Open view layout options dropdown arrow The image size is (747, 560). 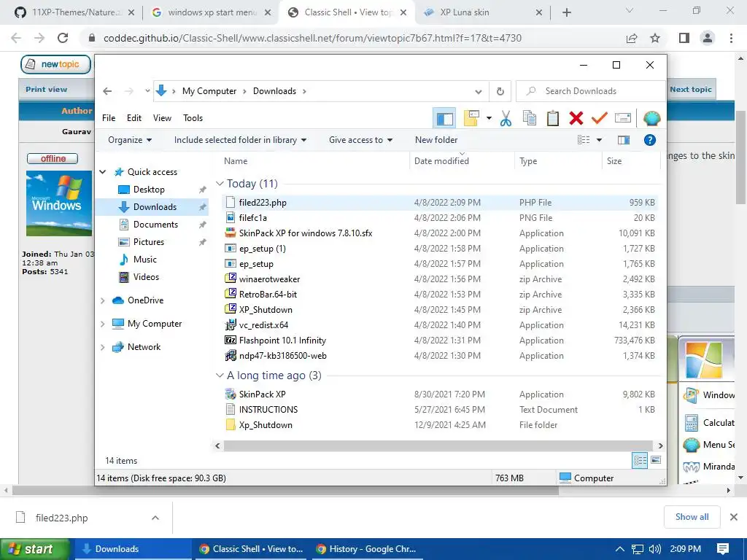[600, 140]
